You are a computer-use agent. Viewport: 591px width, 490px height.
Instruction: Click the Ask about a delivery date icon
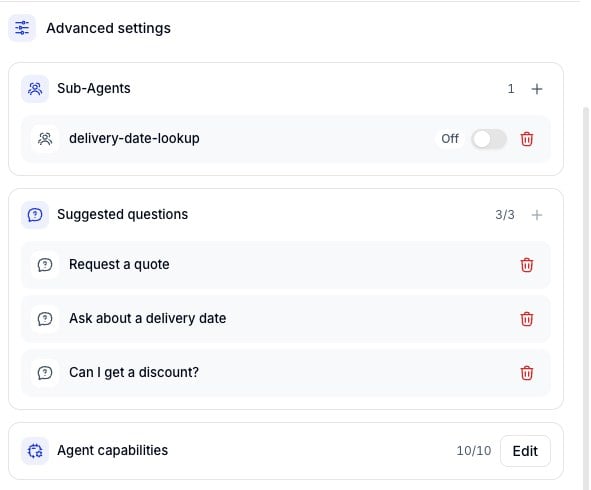[x=45, y=319]
